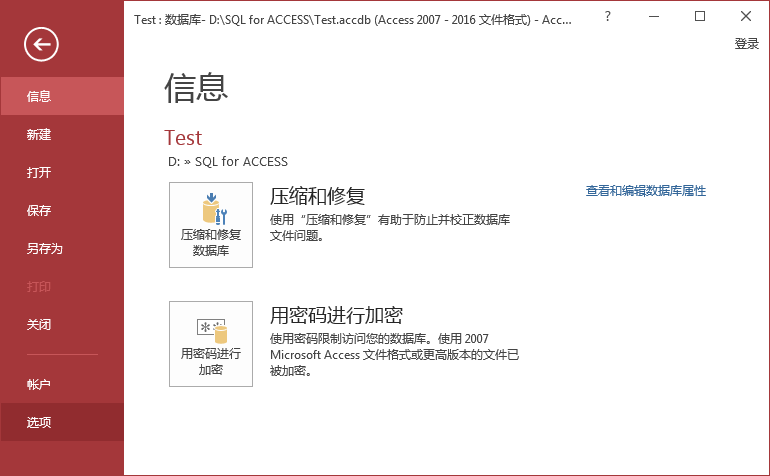
Task: Click the database name Test heading
Action: click(x=183, y=138)
